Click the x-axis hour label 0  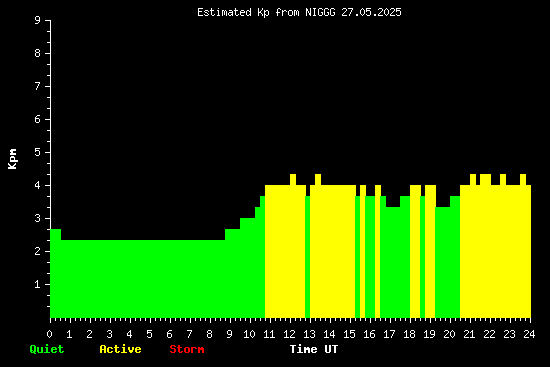click(x=49, y=334)
